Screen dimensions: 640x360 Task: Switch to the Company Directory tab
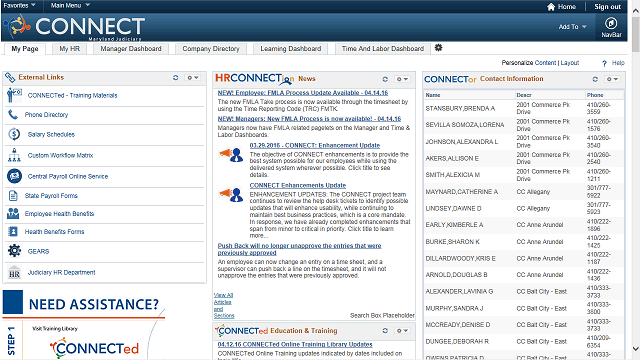pyautogui.click(x=211, y=49)
